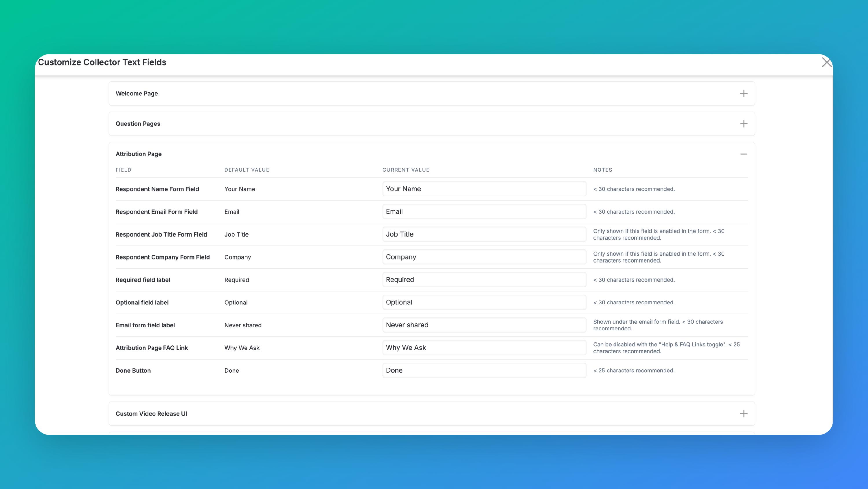The height and width of the screenshot is (489, 868).
Task: Click the Email current value input
Action: point(484,211)
